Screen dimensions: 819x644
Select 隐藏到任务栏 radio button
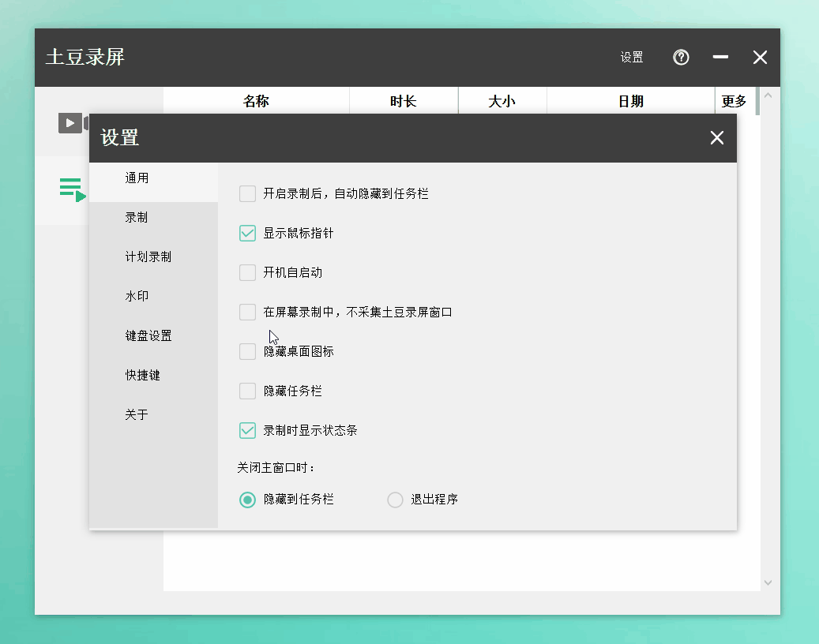coord(247,500)
